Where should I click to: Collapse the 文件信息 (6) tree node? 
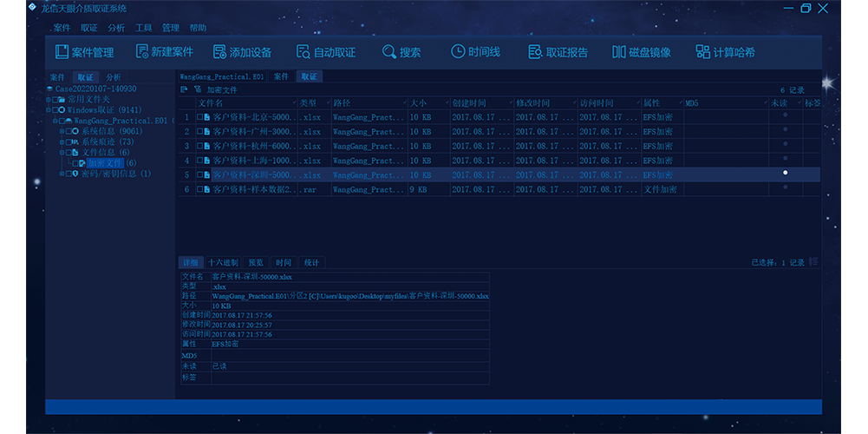(61, 152)
